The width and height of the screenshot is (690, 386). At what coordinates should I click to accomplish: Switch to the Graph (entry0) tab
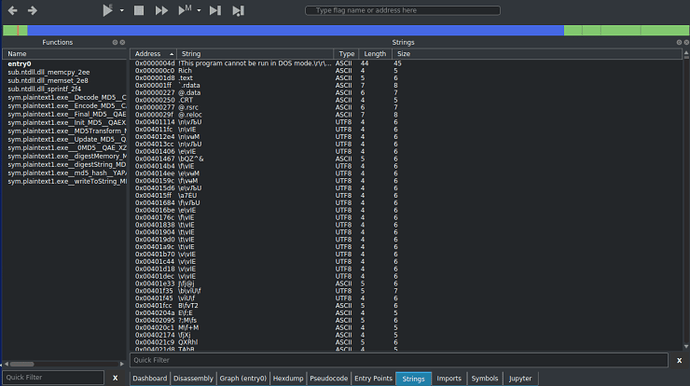click(x=243, y=378)
